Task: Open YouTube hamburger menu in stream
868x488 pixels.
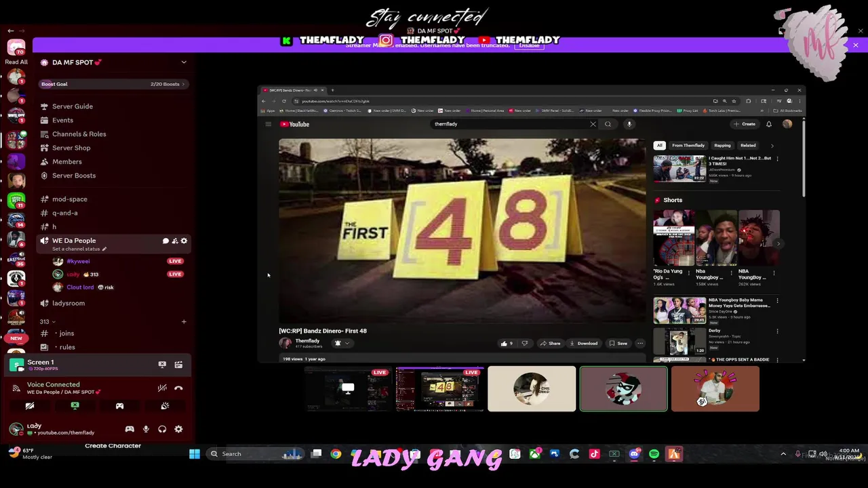Action: pyautogui.click(x=269, y=124)
